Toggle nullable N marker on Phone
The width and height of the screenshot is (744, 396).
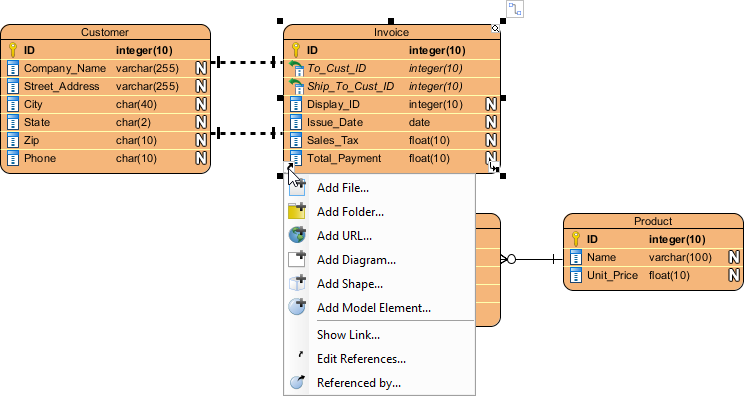[x=201, y=158]
